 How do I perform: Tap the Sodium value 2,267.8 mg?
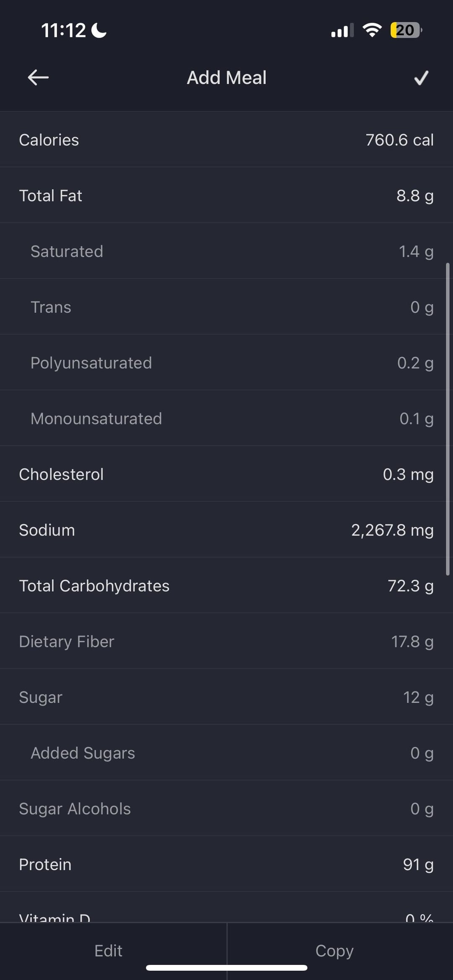(392, 530)
